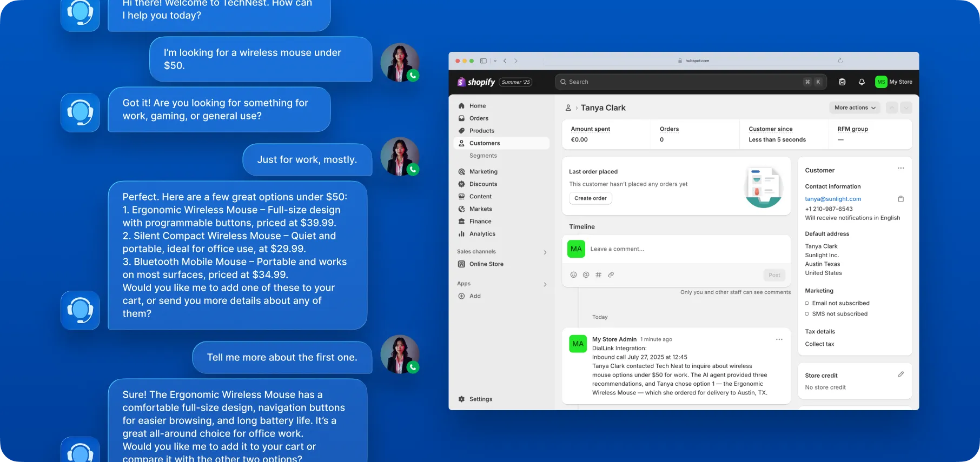Expand the Apps section

(x=545, y=284)
